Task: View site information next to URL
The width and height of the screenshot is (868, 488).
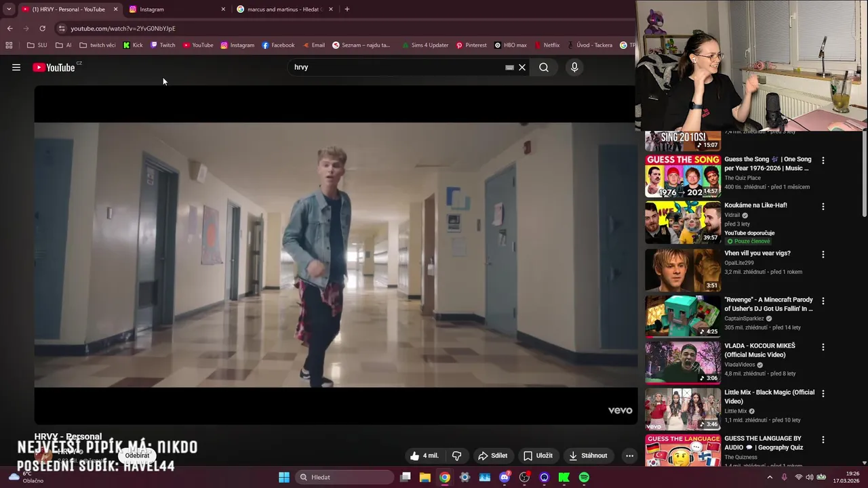Action: (61, 28)
